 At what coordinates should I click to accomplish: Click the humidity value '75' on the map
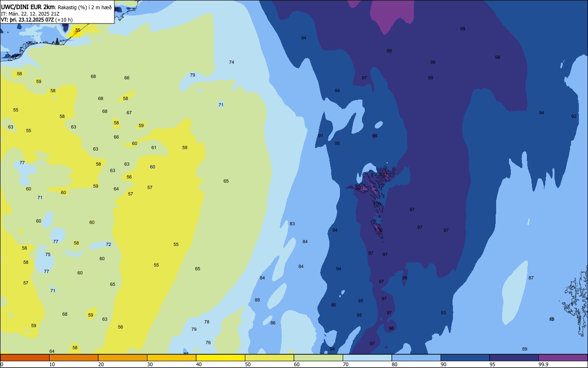(48, 255)
